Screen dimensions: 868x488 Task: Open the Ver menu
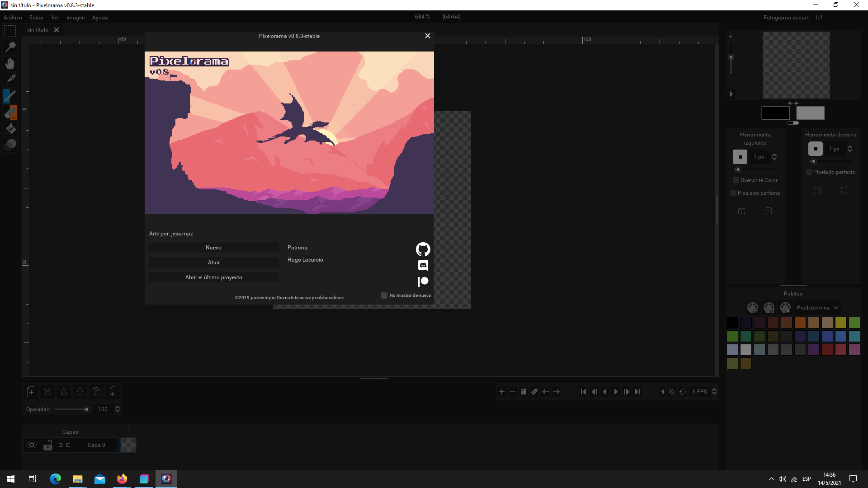tap(55, 18)
